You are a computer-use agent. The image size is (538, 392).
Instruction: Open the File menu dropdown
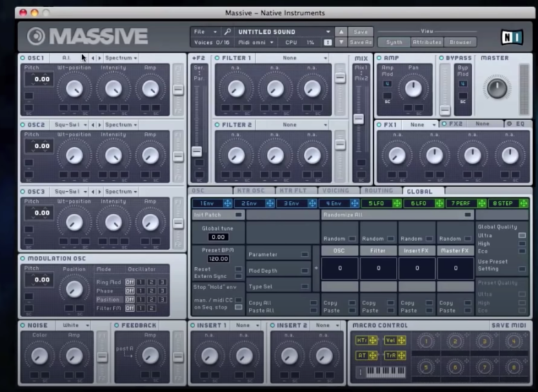(205, 32)
